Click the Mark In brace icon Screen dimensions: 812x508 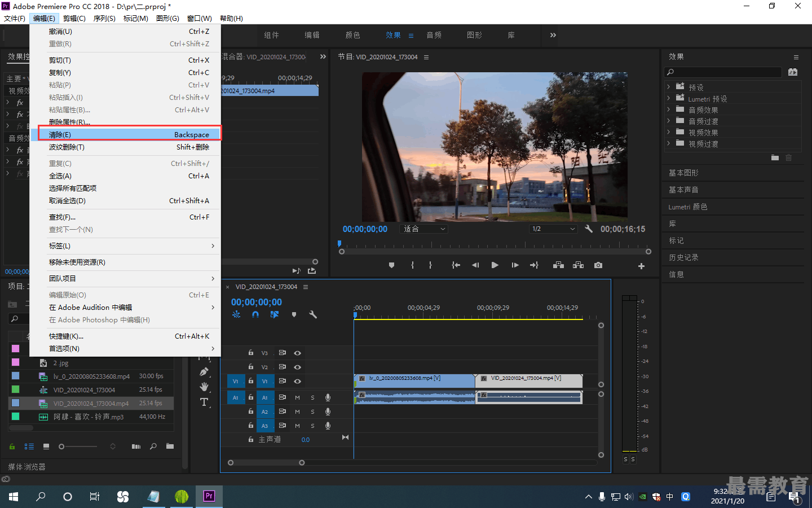pos(413,265)
